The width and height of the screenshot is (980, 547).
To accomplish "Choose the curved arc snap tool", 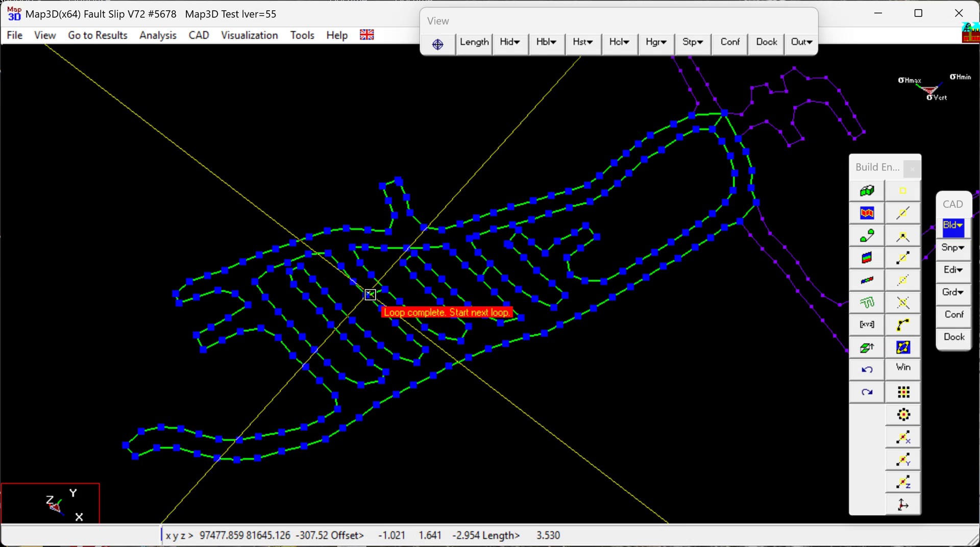I will coord(902,325).
